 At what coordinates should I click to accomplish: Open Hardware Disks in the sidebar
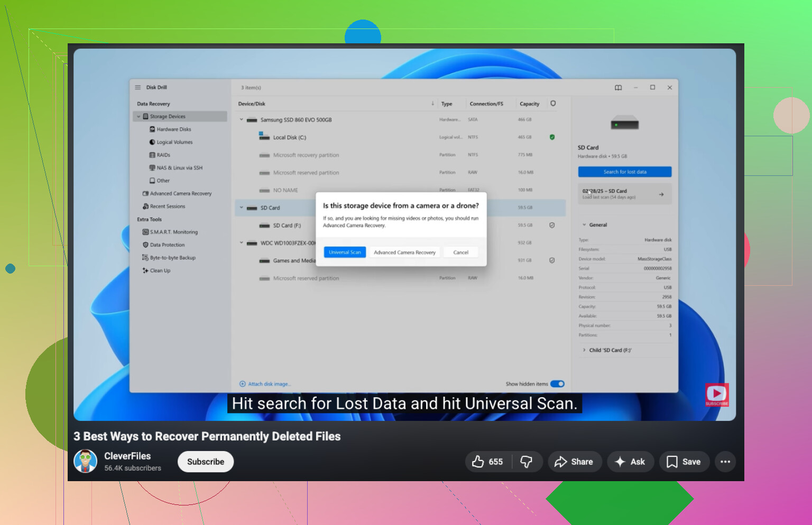[x=174, y=129]
